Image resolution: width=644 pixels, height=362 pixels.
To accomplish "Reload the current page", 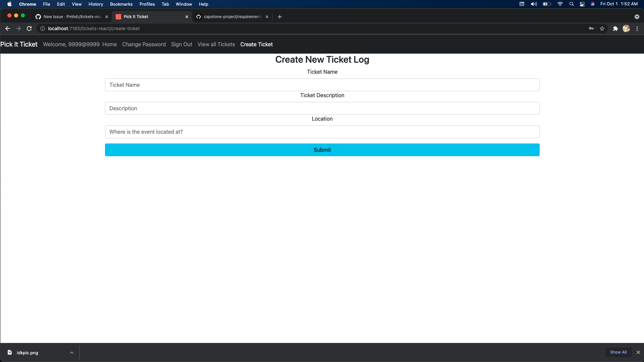I will 29,28.
